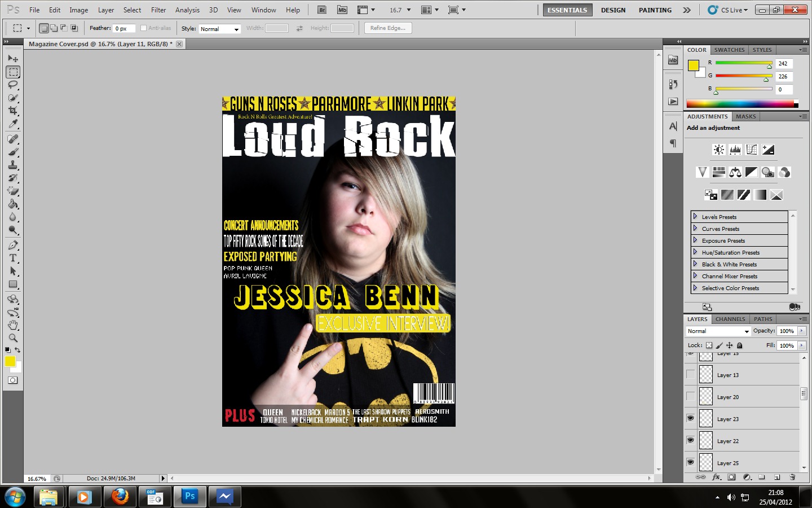Open the Opacity slider dropdown arrow
This screenshot has height=508, width=812.
tap(801, 331)
